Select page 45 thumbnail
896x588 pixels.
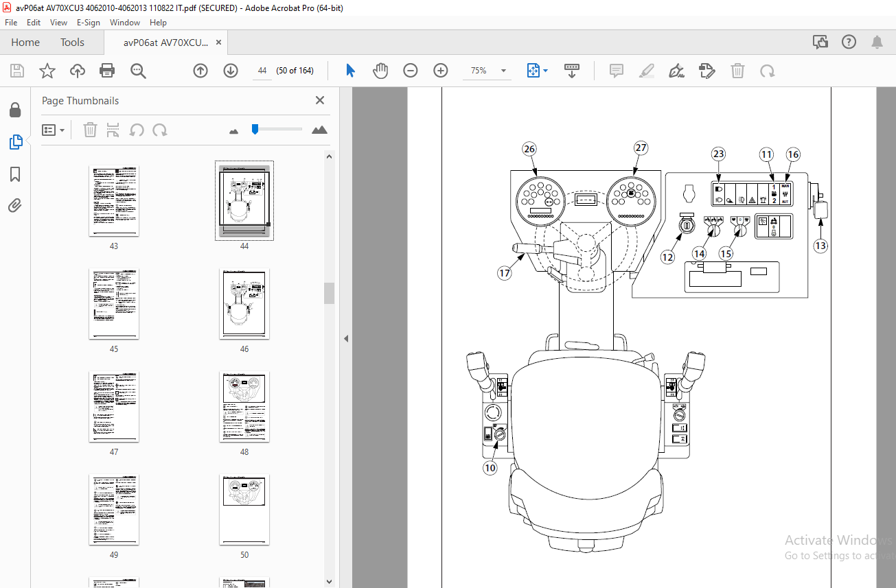(x=114, y=304)
